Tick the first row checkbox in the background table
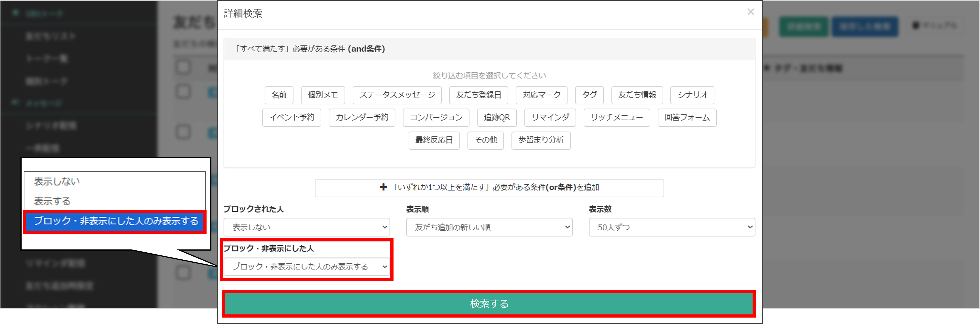Image resolution: width=980 pixels, height=324 pixels. (183, 92)
